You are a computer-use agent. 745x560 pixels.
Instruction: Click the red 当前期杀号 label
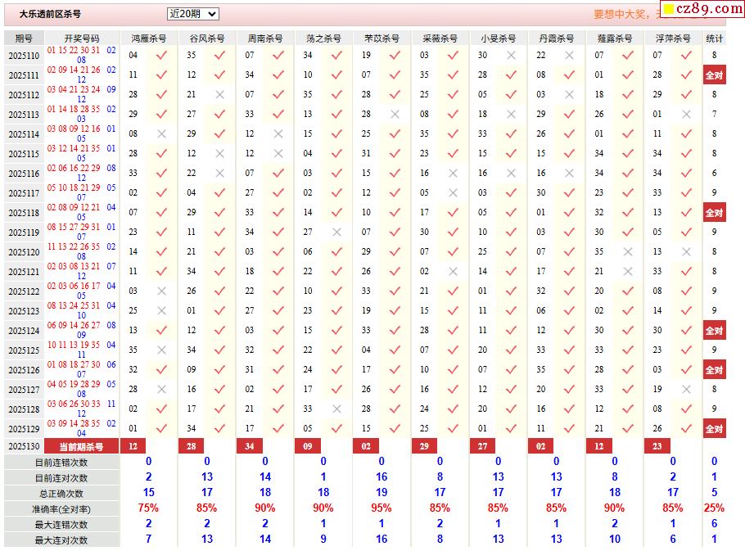(82, 446)
